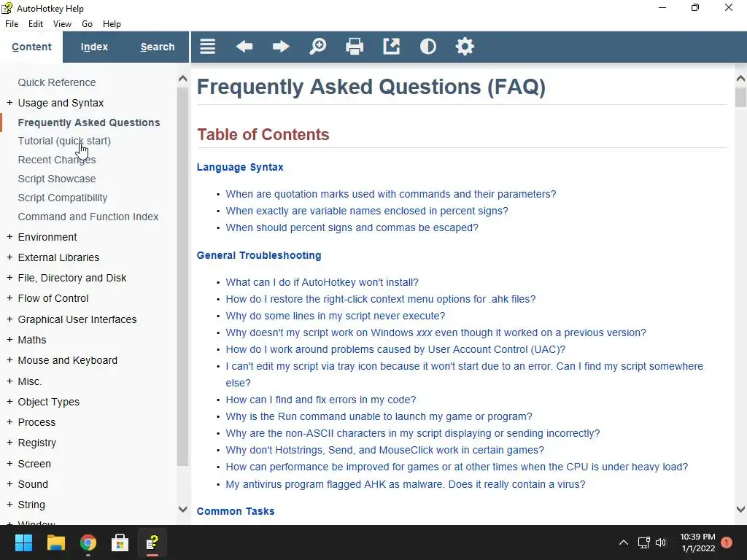Toggle dark mode contrast icon
This screenshot has height=560, width=747.
click(x=427, y=47)
